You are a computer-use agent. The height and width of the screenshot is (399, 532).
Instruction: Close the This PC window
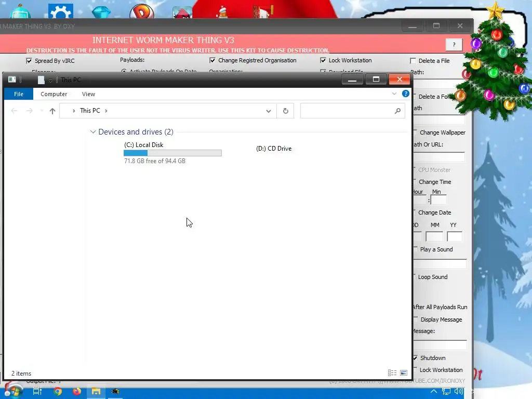pyautogui.click(x=400, y=79)
